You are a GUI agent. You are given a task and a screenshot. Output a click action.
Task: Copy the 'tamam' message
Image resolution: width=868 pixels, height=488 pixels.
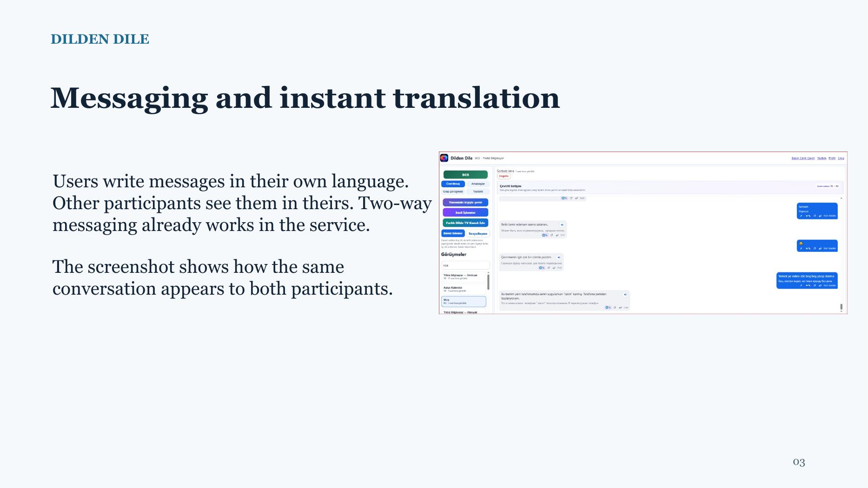point(815,216)
